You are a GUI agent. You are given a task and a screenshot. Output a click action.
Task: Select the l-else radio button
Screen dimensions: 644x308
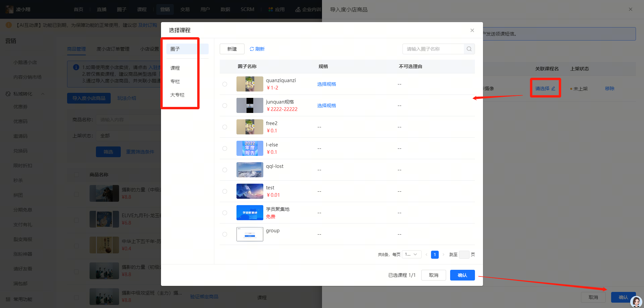[225, 148]
